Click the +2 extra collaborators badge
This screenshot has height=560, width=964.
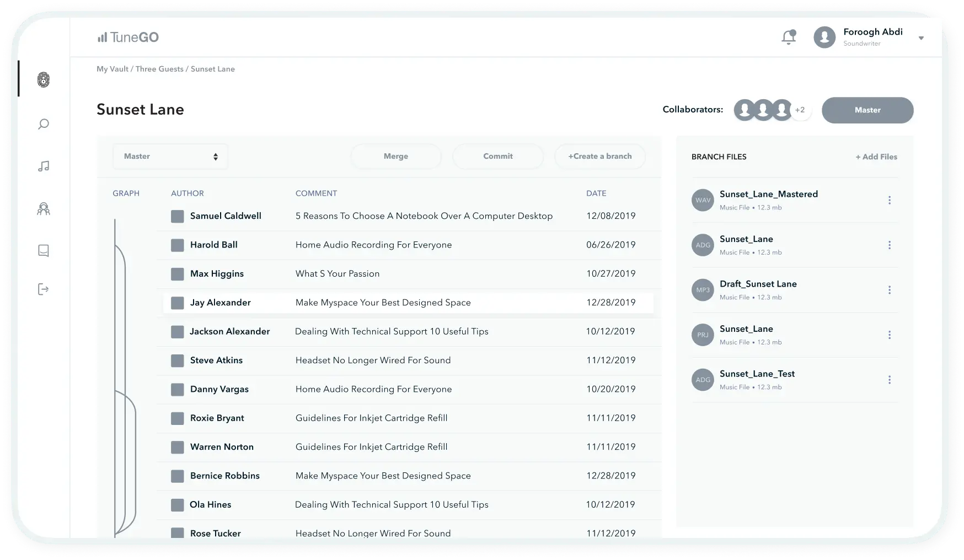[800, 110]
